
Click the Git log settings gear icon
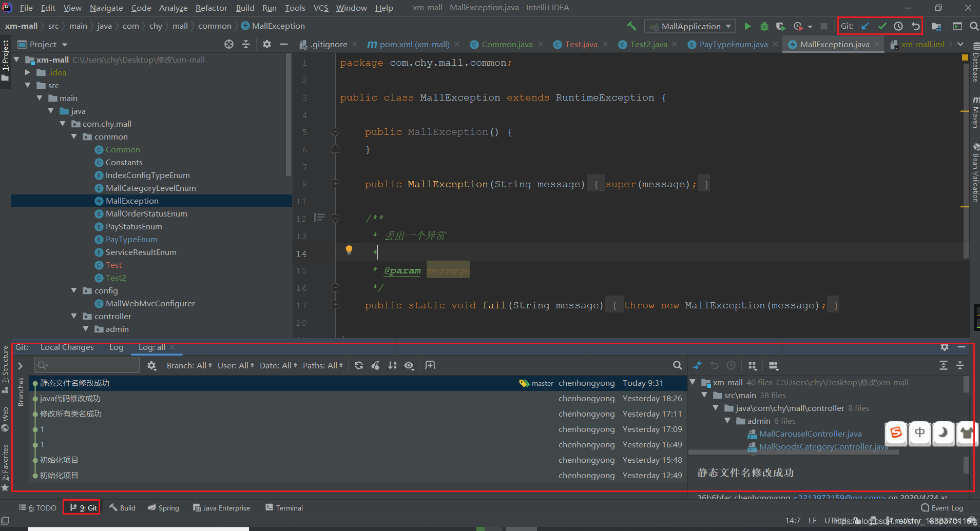click(x=151, y=365)
